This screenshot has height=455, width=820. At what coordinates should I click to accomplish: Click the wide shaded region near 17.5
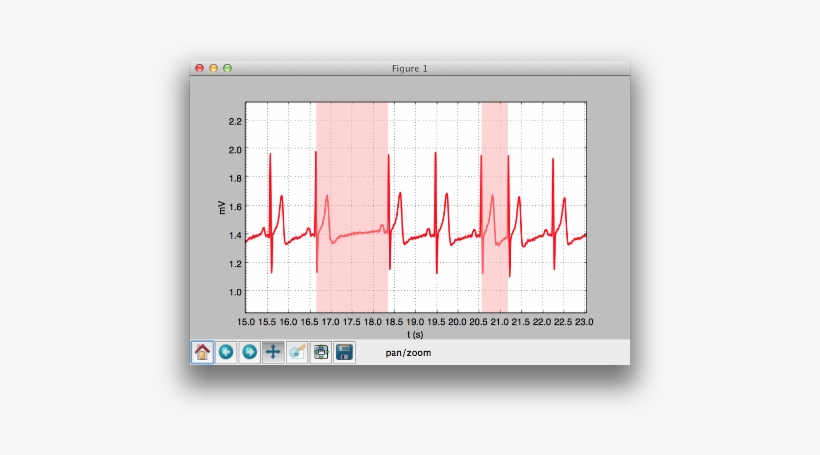click(x=352, y=207)
